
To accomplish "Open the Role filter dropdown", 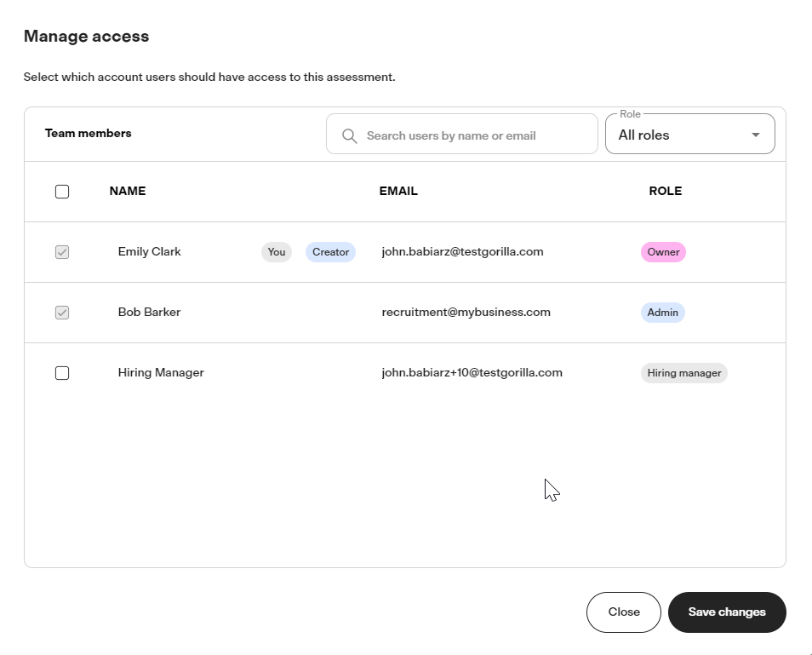I will click(x=689, y=135).
